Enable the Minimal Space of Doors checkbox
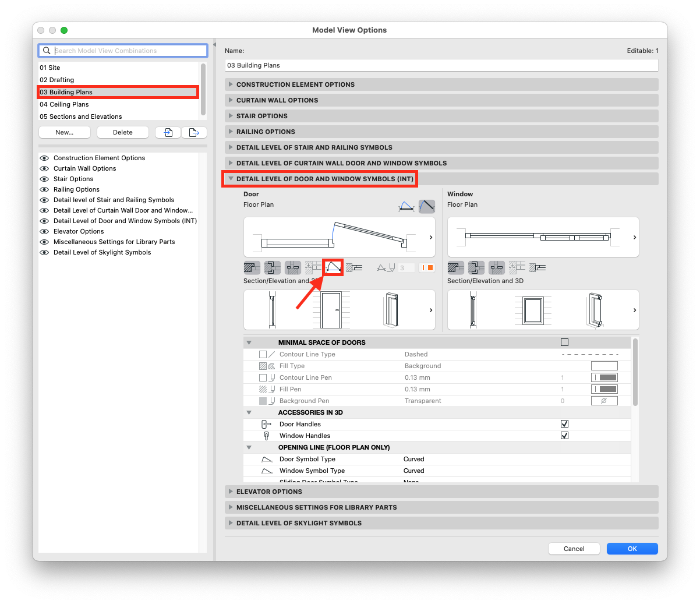Screen dimensions: 700x604 pos(564,342)
